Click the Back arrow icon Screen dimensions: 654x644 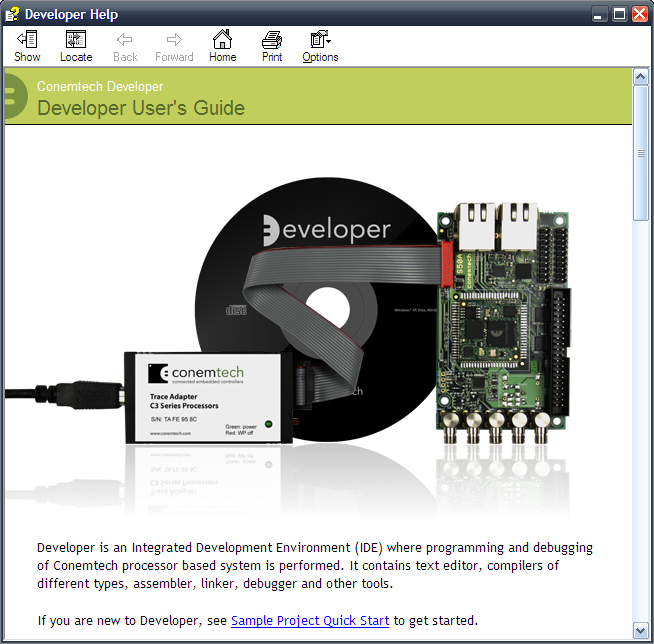pyautogui.click(x=125, y=40)
